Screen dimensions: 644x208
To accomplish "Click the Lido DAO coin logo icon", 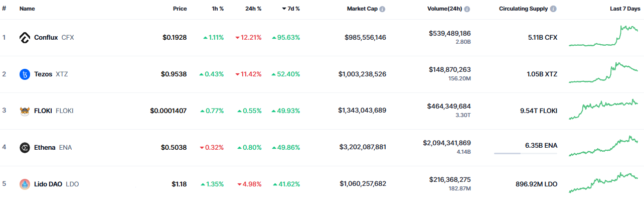I will click(x=25, y=184).
